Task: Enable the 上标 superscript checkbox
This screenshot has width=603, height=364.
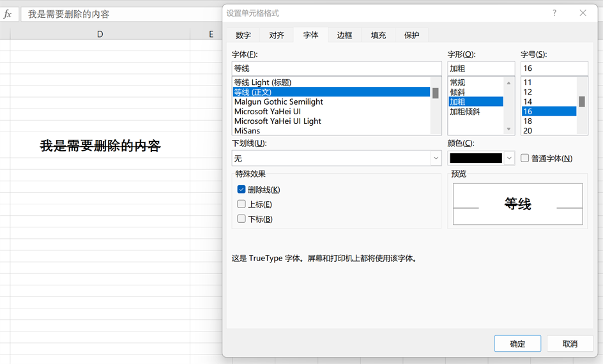Action: [x=241, y=204]
